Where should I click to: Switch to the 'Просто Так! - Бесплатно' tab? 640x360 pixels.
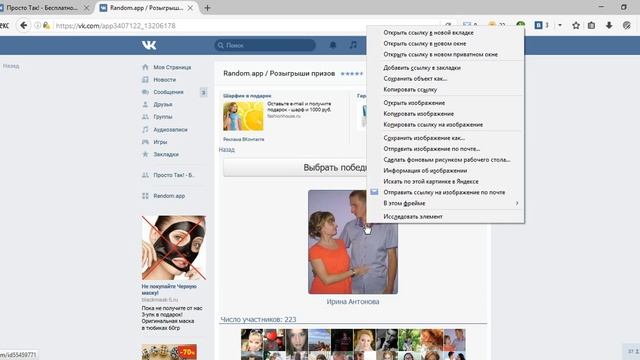point(43,8)
